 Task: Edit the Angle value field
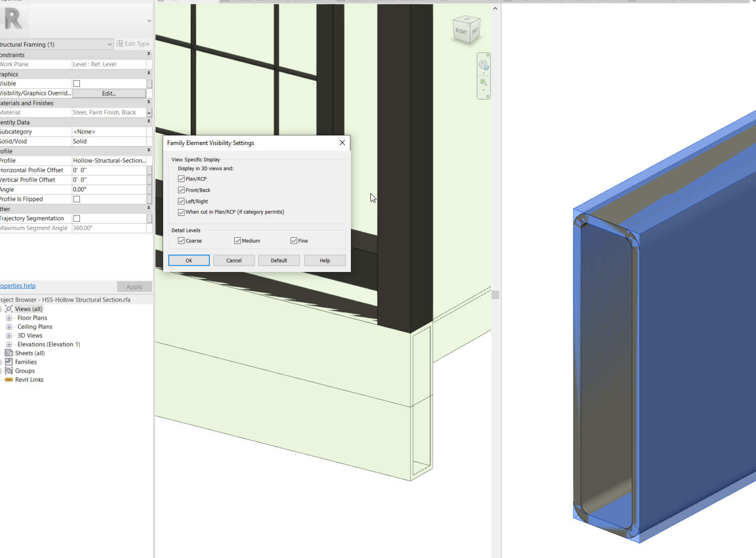click(x=100, y=189)
